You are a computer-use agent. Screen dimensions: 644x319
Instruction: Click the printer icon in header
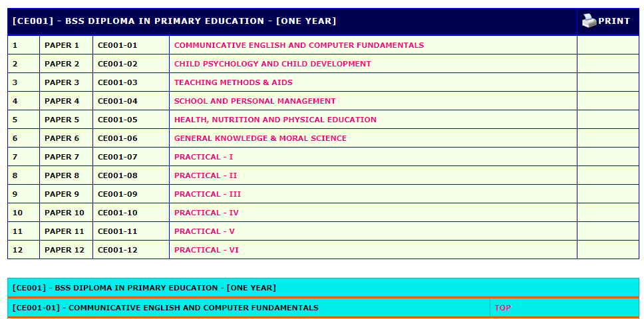tap(589, 21)
